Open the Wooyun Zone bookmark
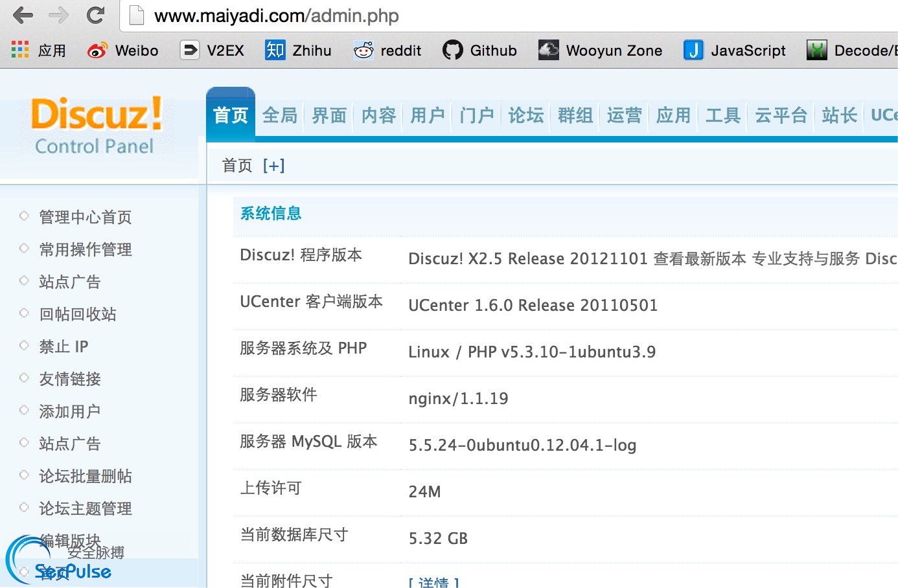 pos(600,51)
